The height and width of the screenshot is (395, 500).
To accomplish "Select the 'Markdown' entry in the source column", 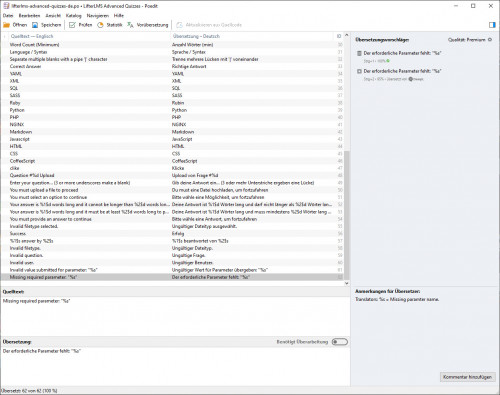I will (21, 132).
